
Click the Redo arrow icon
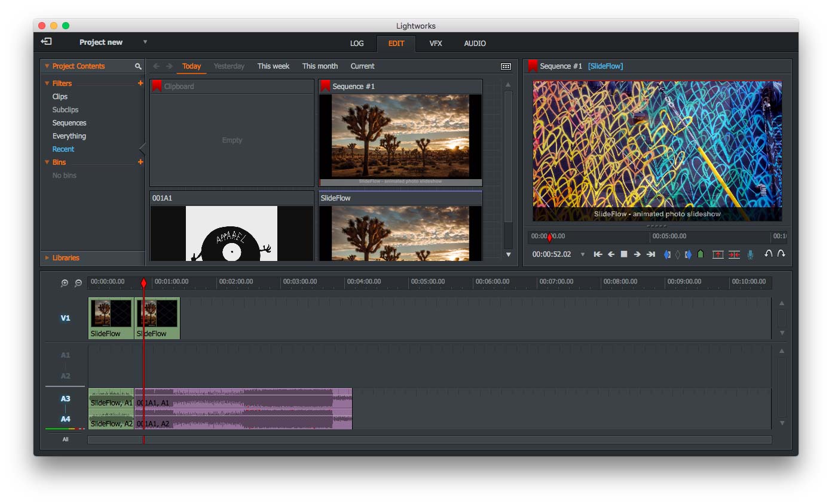pyautogui.click(x=781, y=254)
